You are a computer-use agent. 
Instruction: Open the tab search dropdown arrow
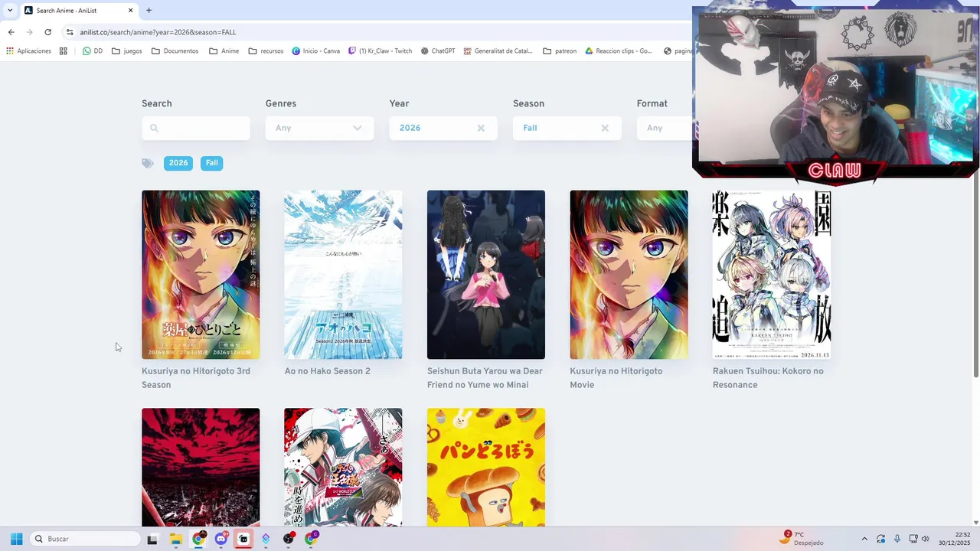(x=9, y=10)
